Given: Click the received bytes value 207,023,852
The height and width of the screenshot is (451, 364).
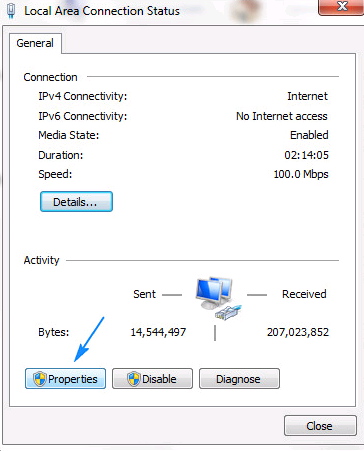Looking at the screenshot, I should (298, 332).
